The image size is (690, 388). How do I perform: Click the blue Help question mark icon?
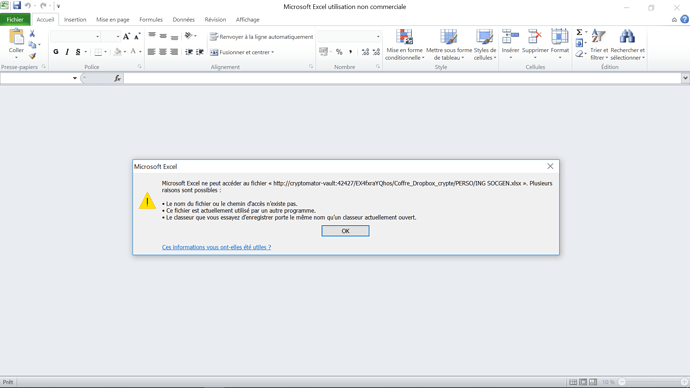coord(684,19)
